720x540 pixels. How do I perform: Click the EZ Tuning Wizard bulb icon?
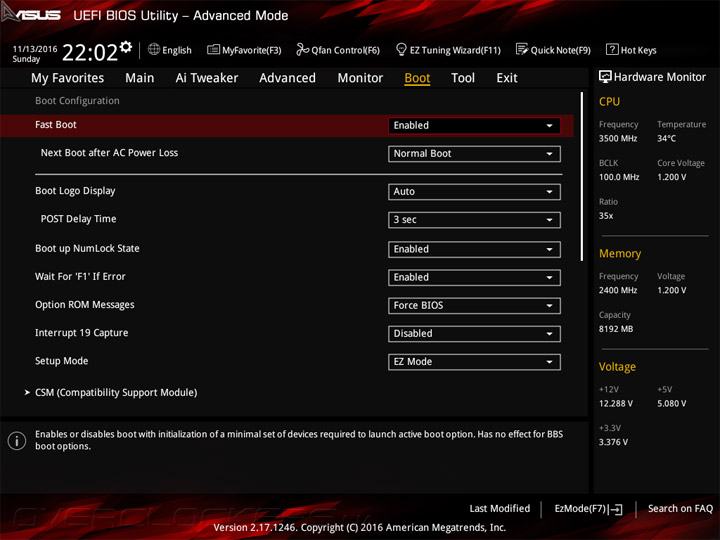(401, 49)
